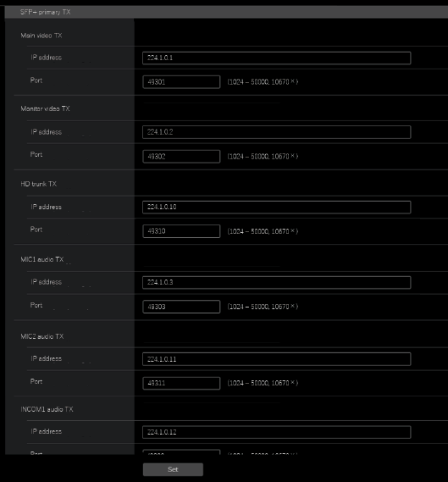
Task: Edit HD trunk TX IP address field
Action: pyautogui.click(x=277, y=208)
